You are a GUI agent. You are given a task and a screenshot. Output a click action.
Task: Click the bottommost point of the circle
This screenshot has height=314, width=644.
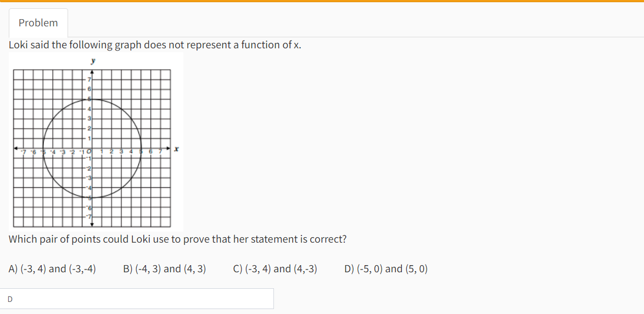pyautogui.click(x=92, y=197)
